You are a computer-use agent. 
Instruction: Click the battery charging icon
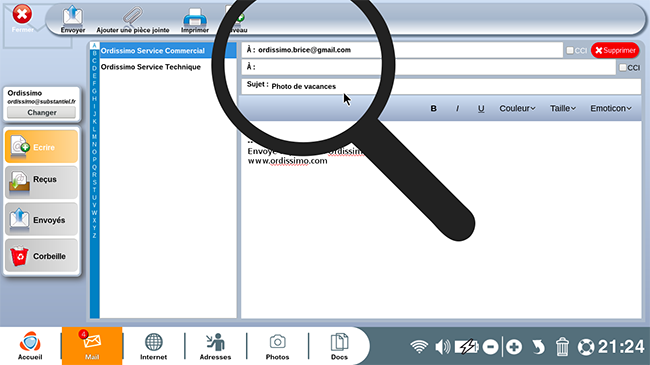coord(466,347)
